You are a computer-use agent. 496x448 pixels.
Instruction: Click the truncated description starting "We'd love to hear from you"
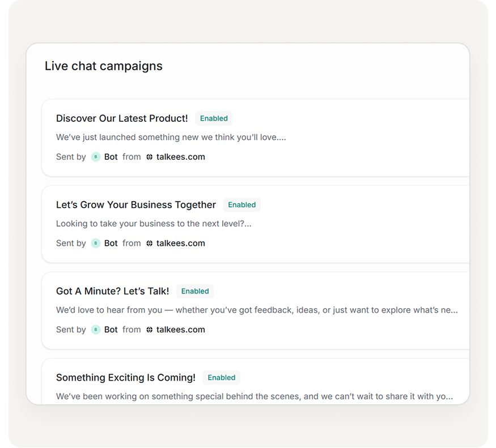tap(257, 310)
